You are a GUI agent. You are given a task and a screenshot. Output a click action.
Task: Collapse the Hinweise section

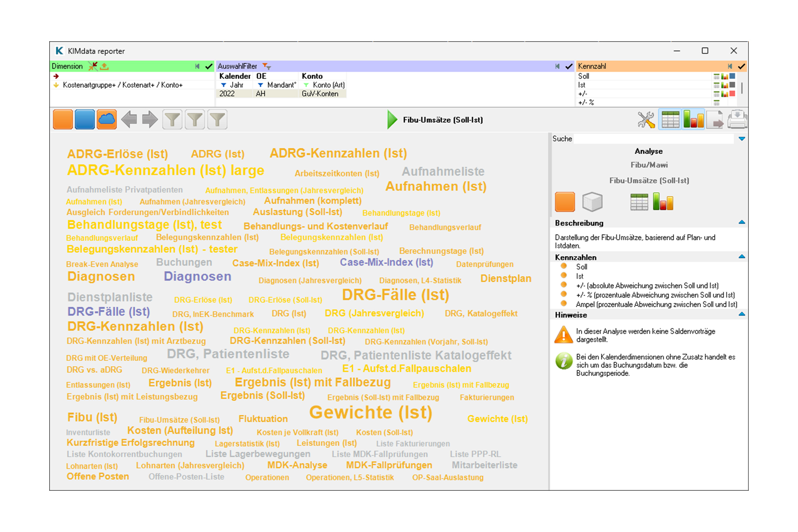[742, 314]
